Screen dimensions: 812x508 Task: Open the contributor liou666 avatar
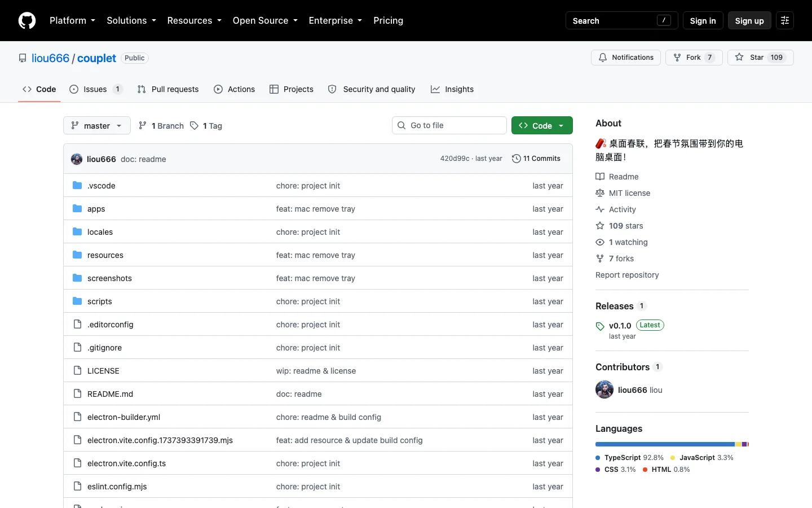(x=604, y=389)
